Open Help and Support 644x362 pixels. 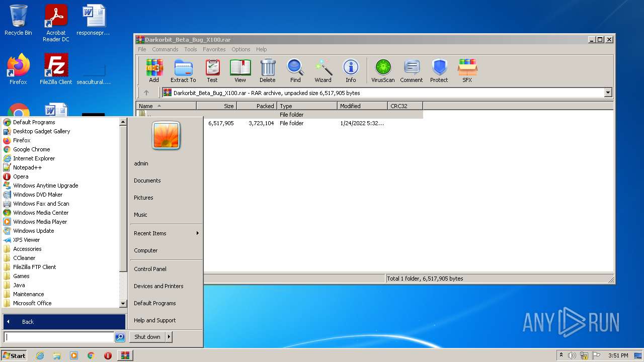(154, 320)
